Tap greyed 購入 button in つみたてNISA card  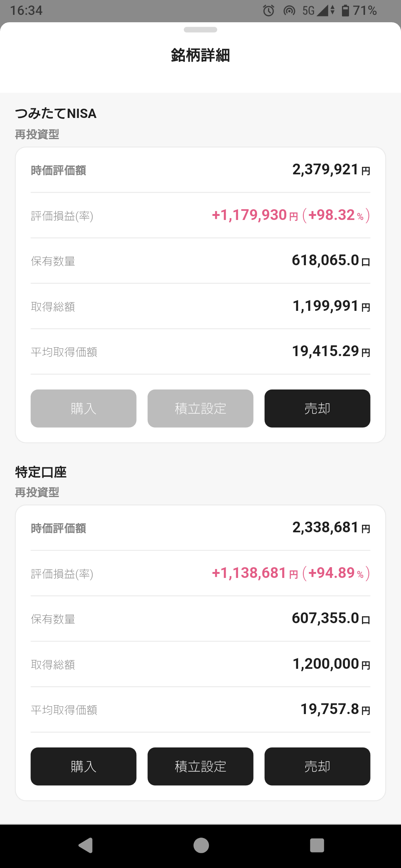(84, 408)
